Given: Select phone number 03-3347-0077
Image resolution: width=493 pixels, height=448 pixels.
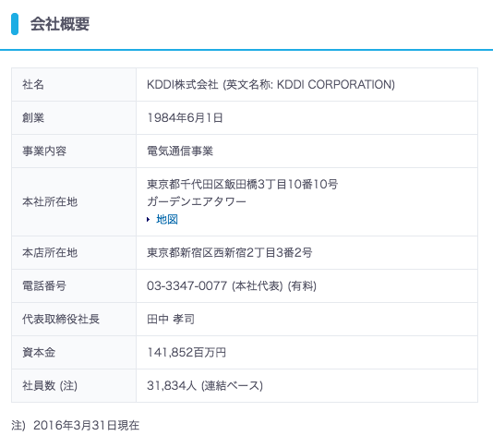Looking at the screenshot, I should click(186, 286).
